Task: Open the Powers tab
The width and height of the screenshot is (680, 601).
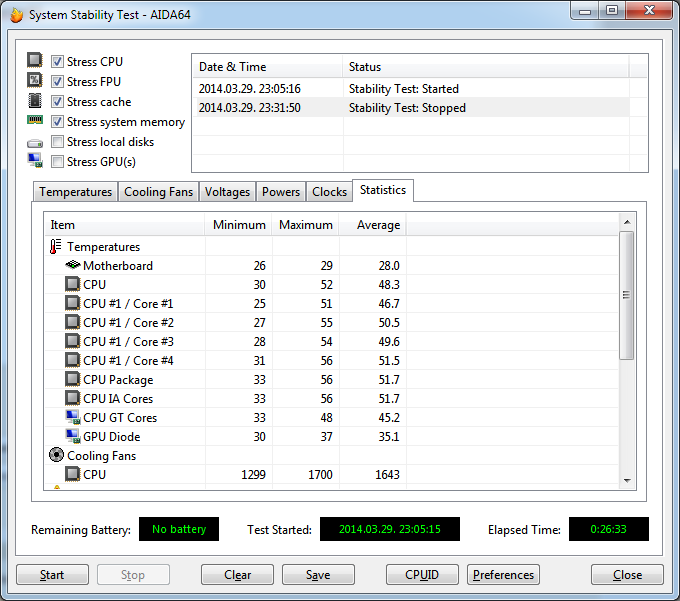Action: coord(281,192)
